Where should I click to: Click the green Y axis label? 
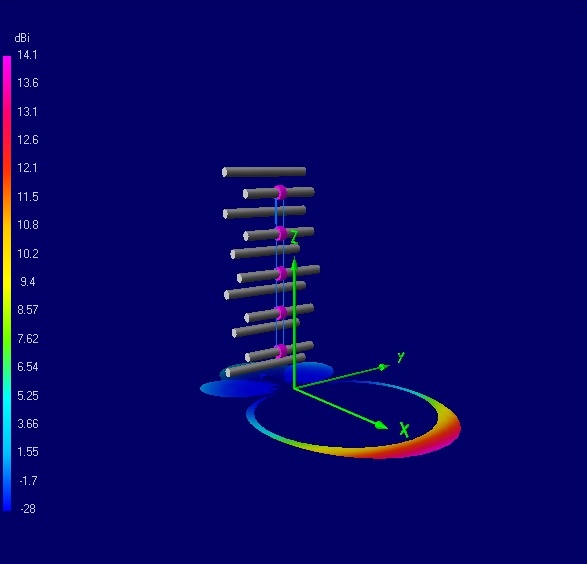click(x=401, y=357)
